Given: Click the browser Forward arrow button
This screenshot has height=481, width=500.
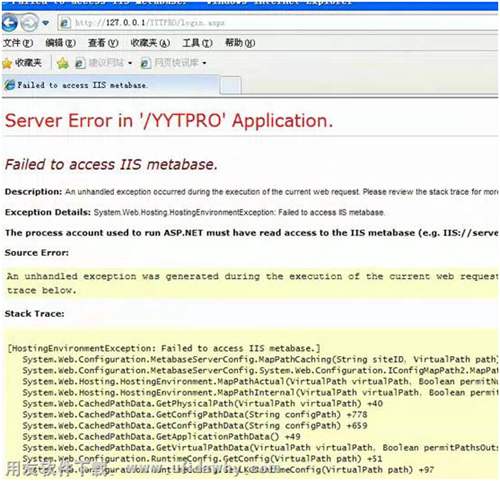Looking at the screenshot, I should point(29,23).
